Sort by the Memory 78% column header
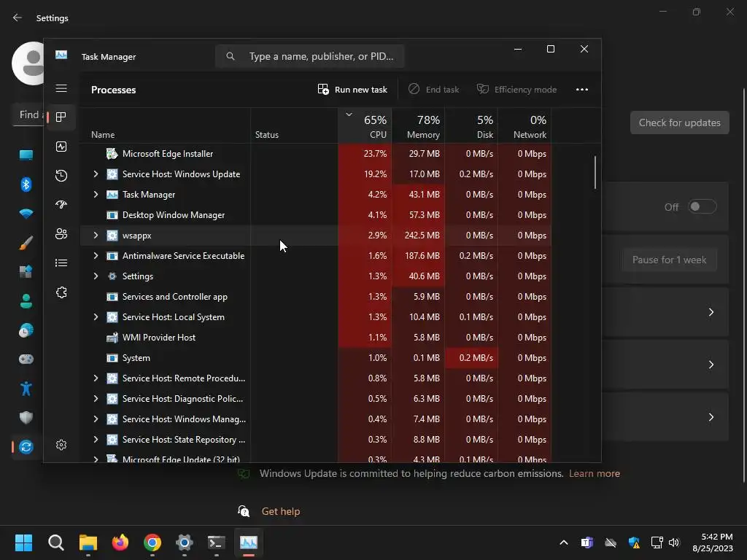The width and height of the screenshot is (747, 560). pyautogui.click(x=418, y=126)
